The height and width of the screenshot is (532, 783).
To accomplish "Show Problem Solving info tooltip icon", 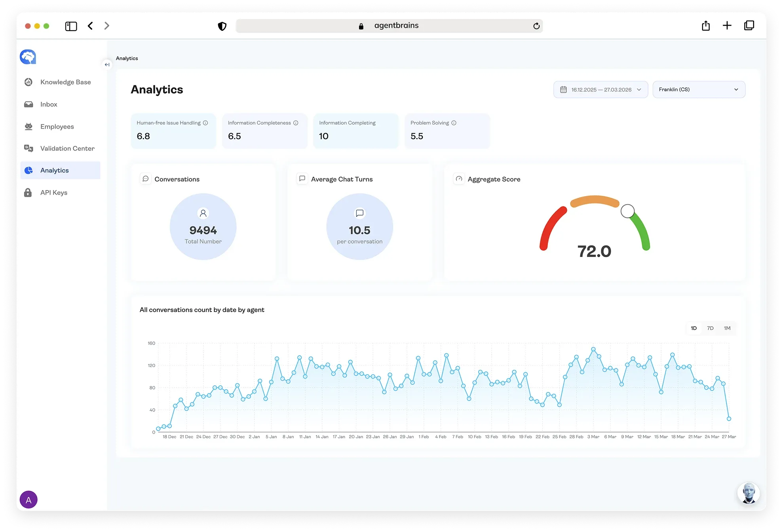I will [x=454, y=123].
